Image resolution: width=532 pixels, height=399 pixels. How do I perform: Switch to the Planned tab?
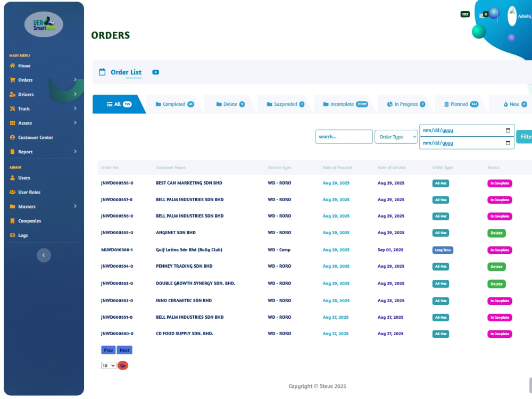461,104
